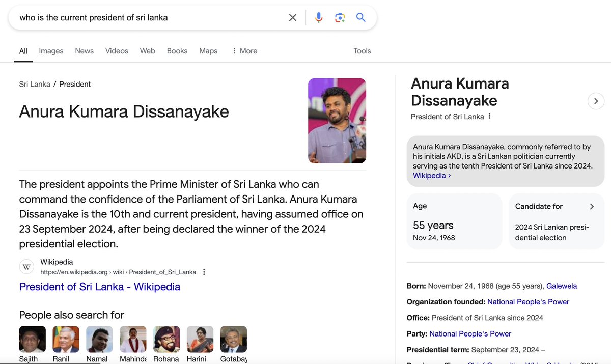Screen dimensions: 611x364
Task: Click inside the search query input field
Action: pos(150,18)
